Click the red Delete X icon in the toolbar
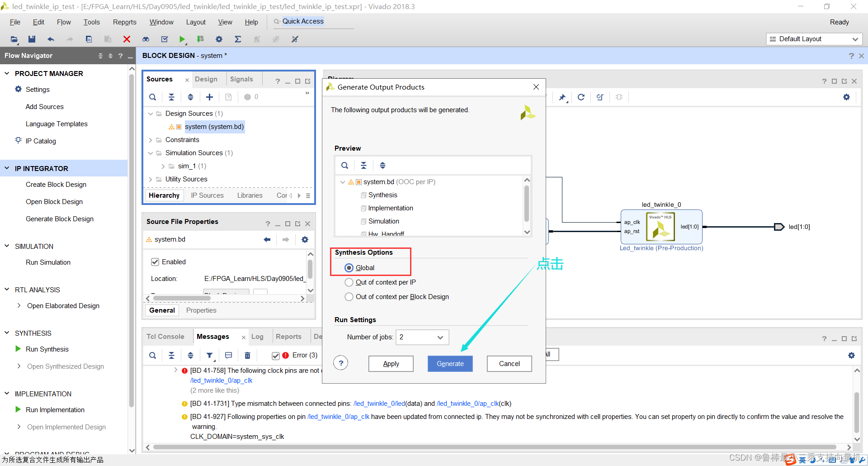868x466 pixels. (127, 39)
